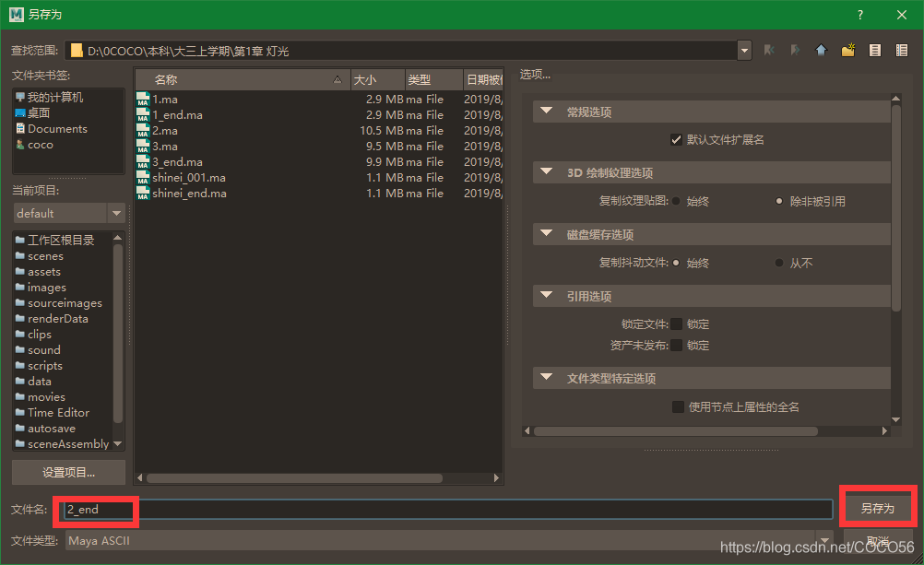Toggle the default file extension checkbox
Viewport: 924px width, 565px height.
click(676, 140)
